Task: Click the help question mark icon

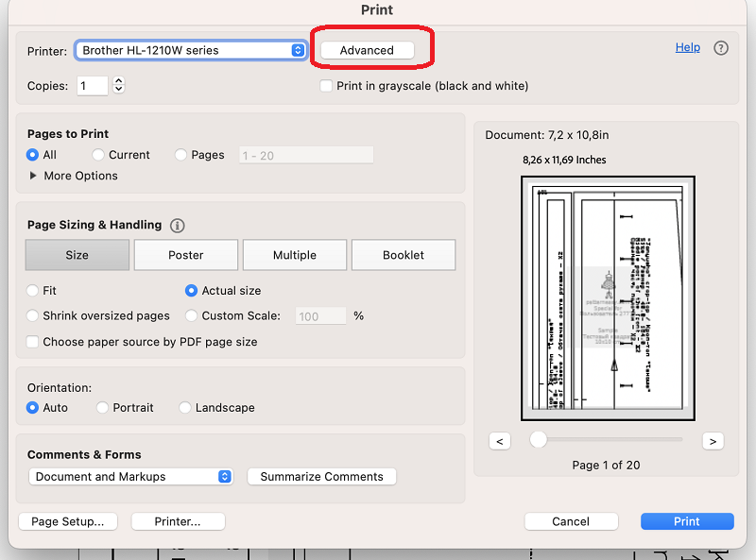Action: [x=721, y=48]
